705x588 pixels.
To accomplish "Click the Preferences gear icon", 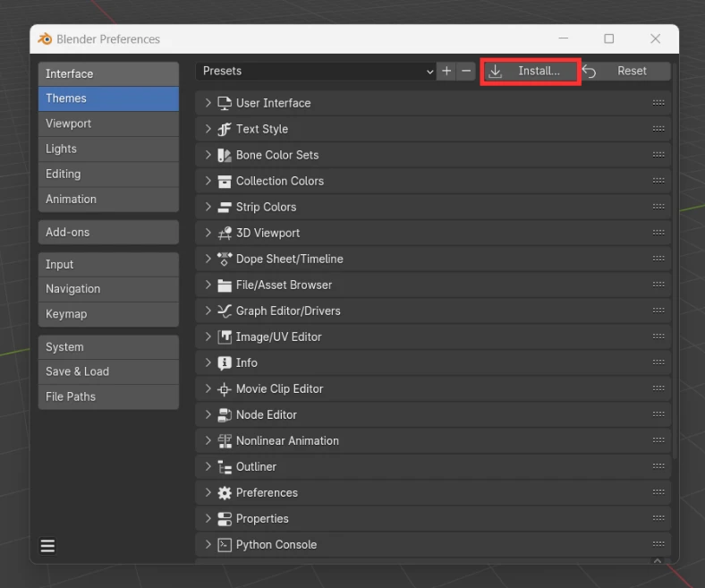I will point(225,493).
